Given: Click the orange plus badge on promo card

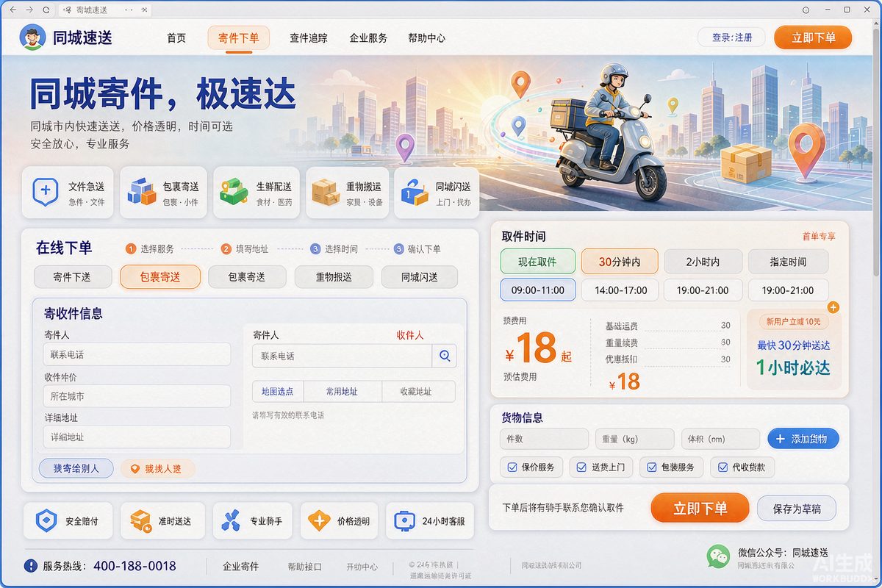Looking at the screenshot, I should [x=833, y=307].
